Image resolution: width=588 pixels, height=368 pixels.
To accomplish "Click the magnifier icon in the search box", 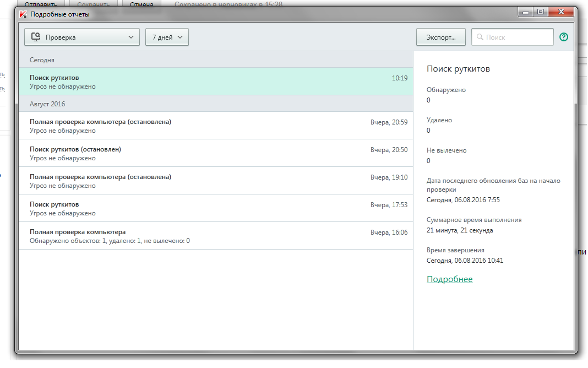I will [x=480, y=37].
